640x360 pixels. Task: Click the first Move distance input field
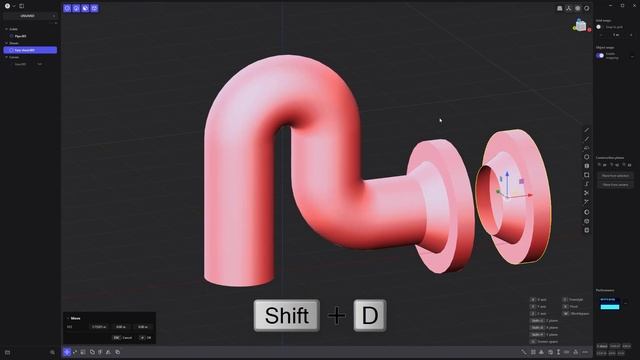99,327
